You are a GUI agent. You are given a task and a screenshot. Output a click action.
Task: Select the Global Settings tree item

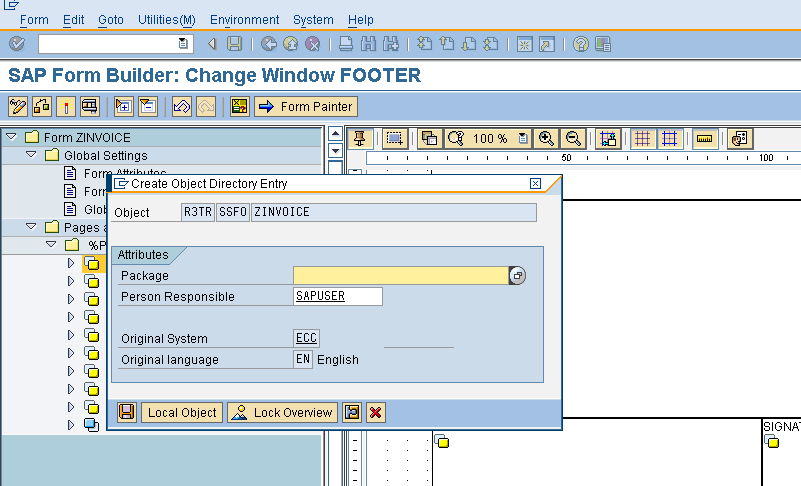105,155
